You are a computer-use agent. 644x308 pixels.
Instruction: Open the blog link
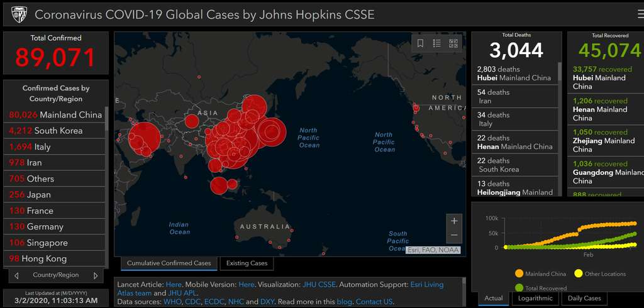coord(344,302)
